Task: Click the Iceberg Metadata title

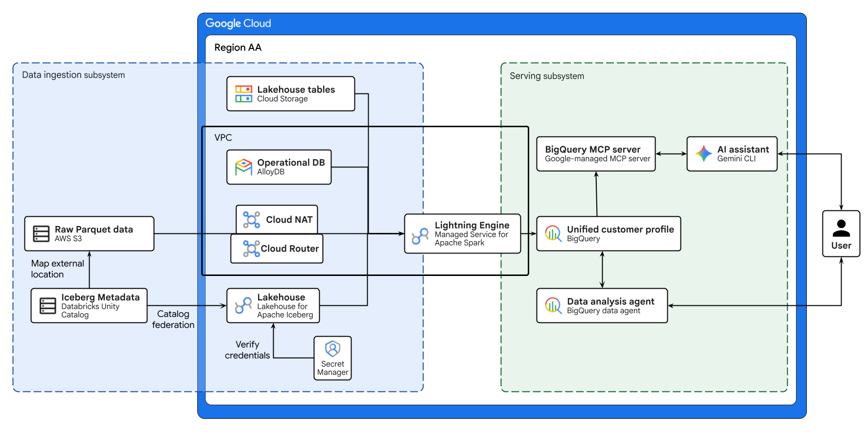Action: [x=100, y=297]
